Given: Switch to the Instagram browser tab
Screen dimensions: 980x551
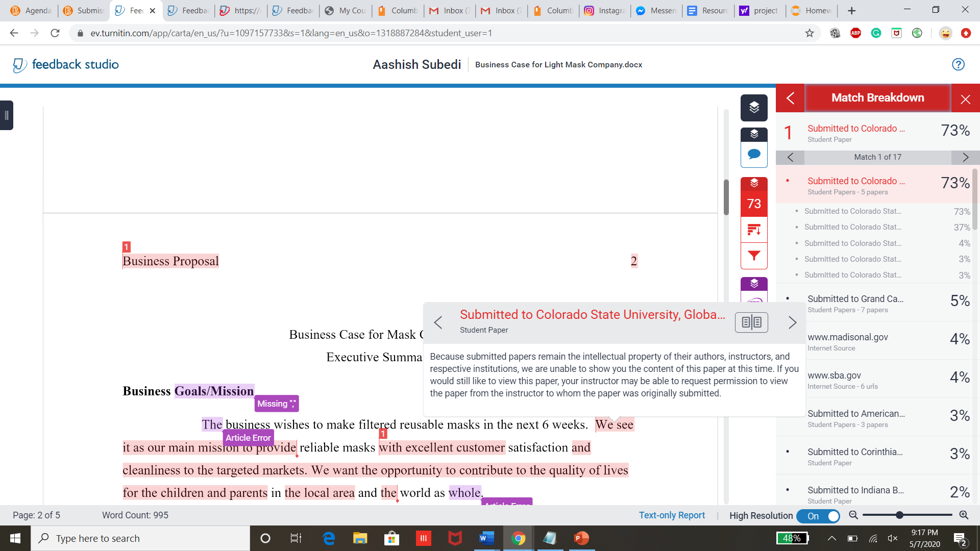Looking at the screenshot, I should coord(604,10).
